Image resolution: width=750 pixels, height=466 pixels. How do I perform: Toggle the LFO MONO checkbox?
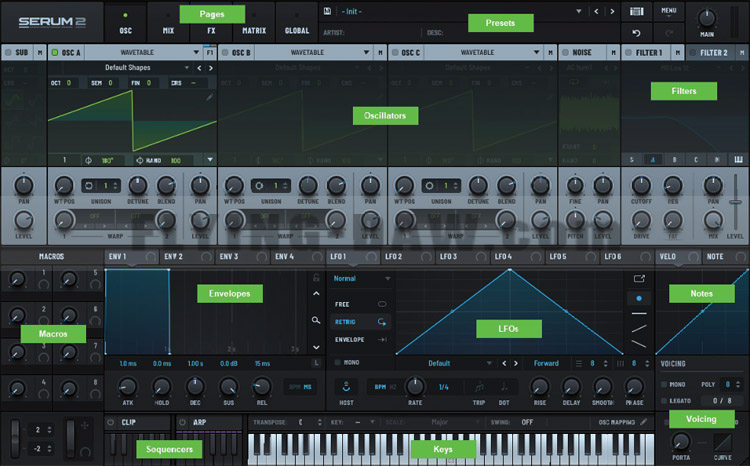338,363
